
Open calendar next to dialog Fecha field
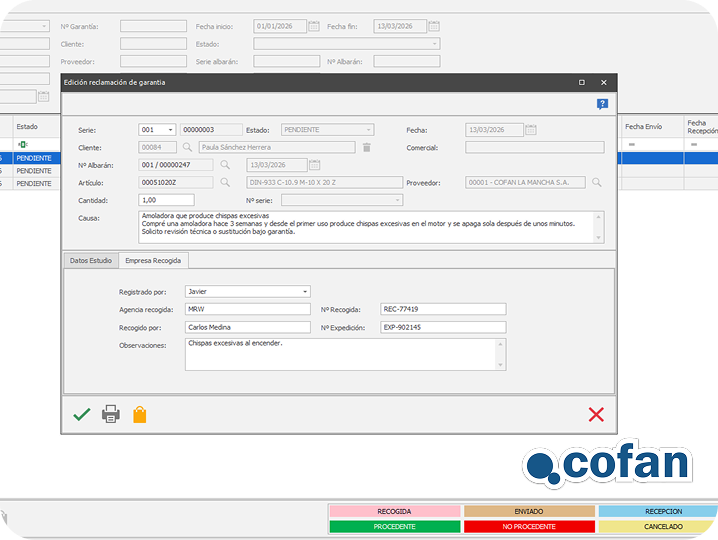[531, 130]
